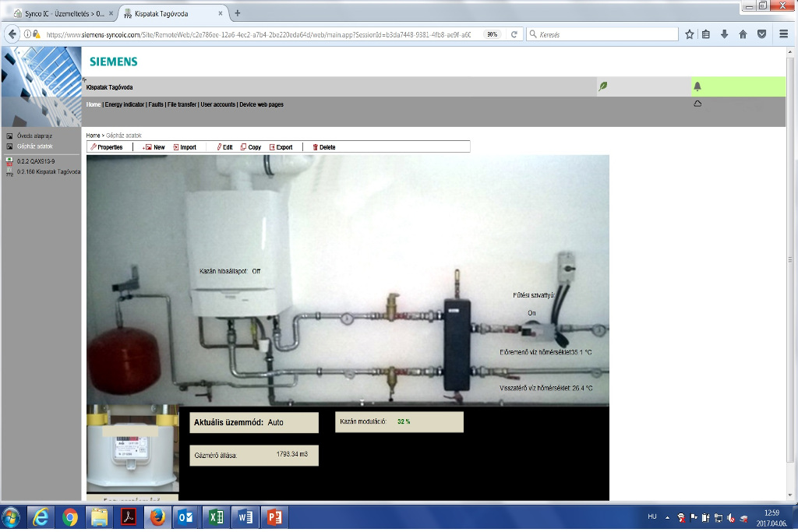Click the Export toolbar button
This screenshot has width=798, height=532.
[x=281, y=147]
